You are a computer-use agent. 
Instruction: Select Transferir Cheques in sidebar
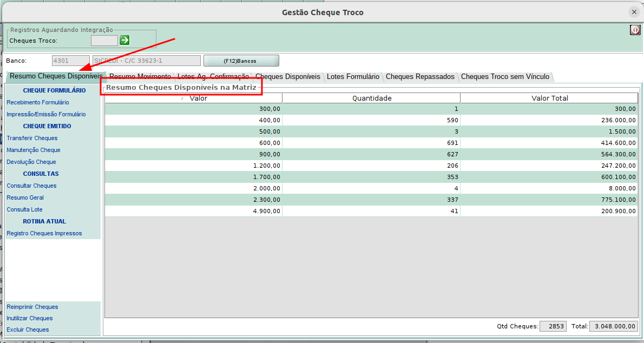[x=32, y=138]
